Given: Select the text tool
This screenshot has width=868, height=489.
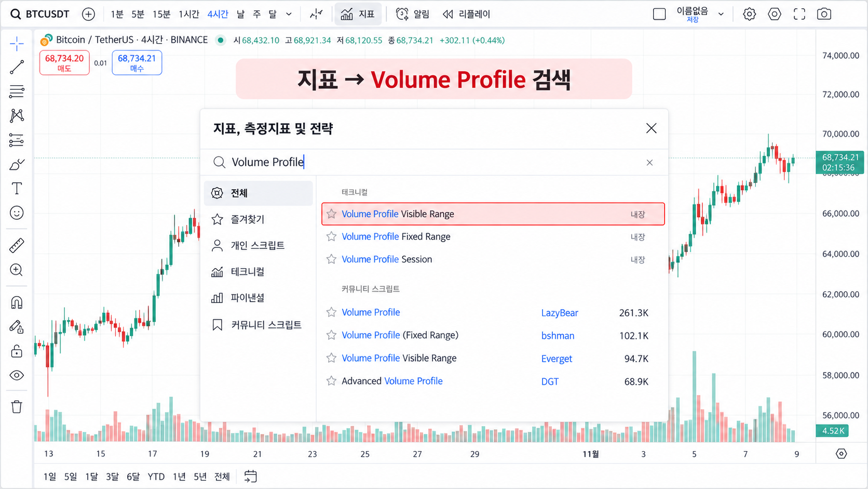Looking at the screenshot, I should pyautogui.click(x=17, y=188).
